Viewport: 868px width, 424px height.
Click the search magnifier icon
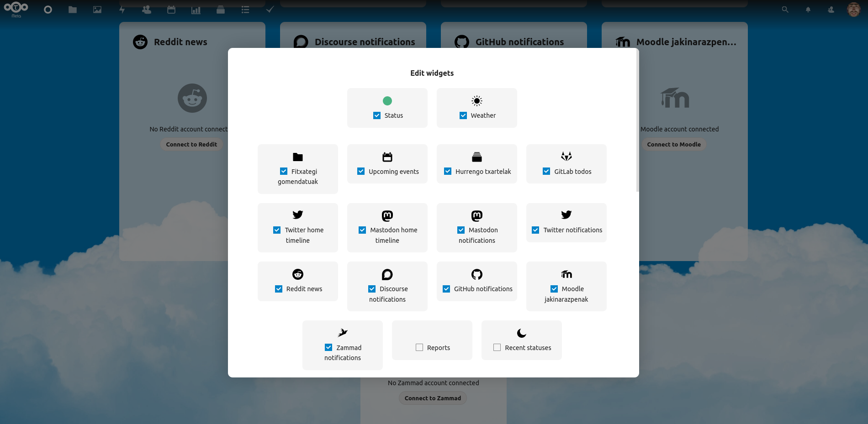[785, 10]
